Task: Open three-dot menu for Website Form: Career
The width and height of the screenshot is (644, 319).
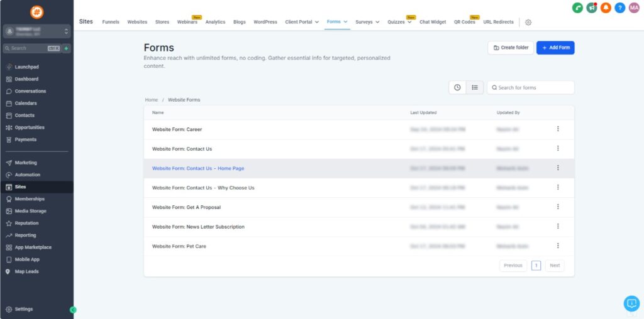Action: [558, 129]
